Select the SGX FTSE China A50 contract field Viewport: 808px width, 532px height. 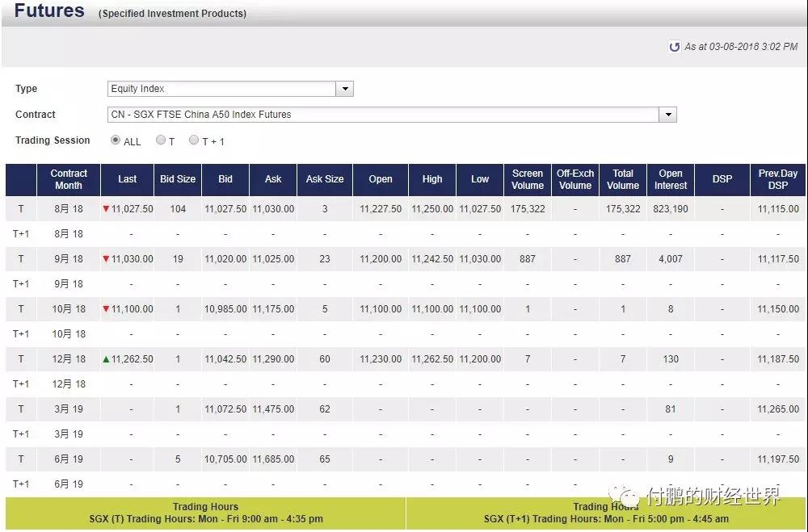coord(384,115)
